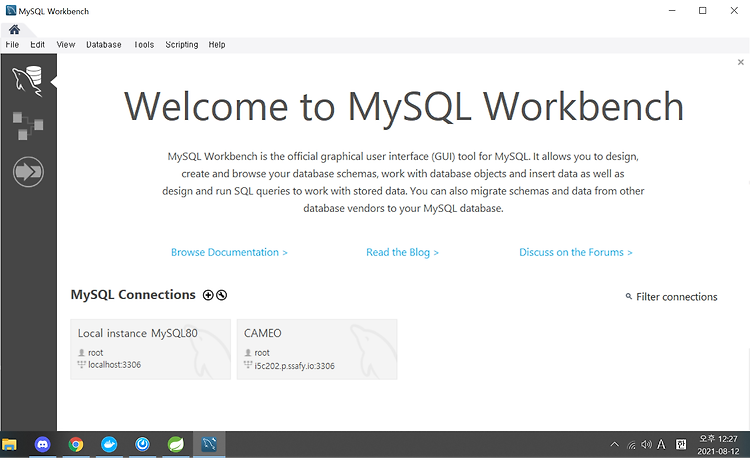Click the MySQL Workbench title bar app icon
750x471 pixels.
11,11
